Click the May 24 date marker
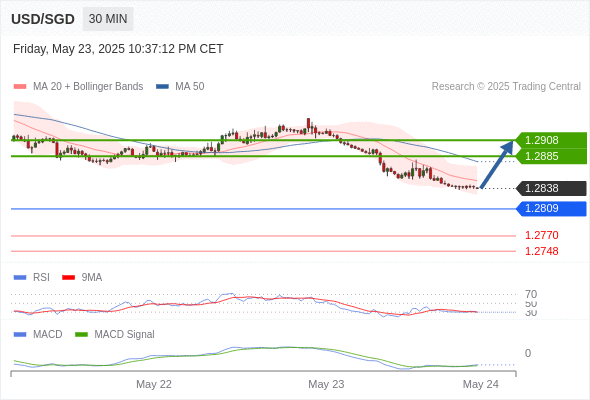Screen dimensions: 590x400 click(x=481, y=384)
